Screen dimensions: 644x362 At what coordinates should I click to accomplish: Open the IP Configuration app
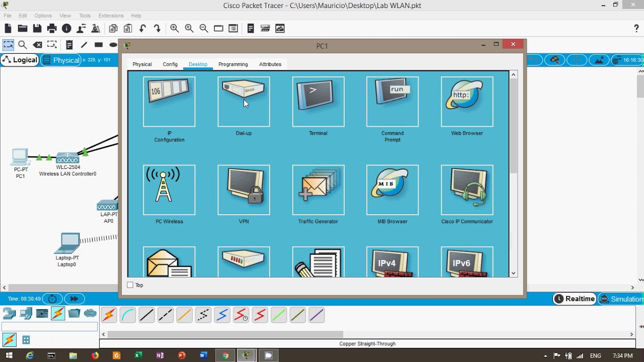point(169,102)
